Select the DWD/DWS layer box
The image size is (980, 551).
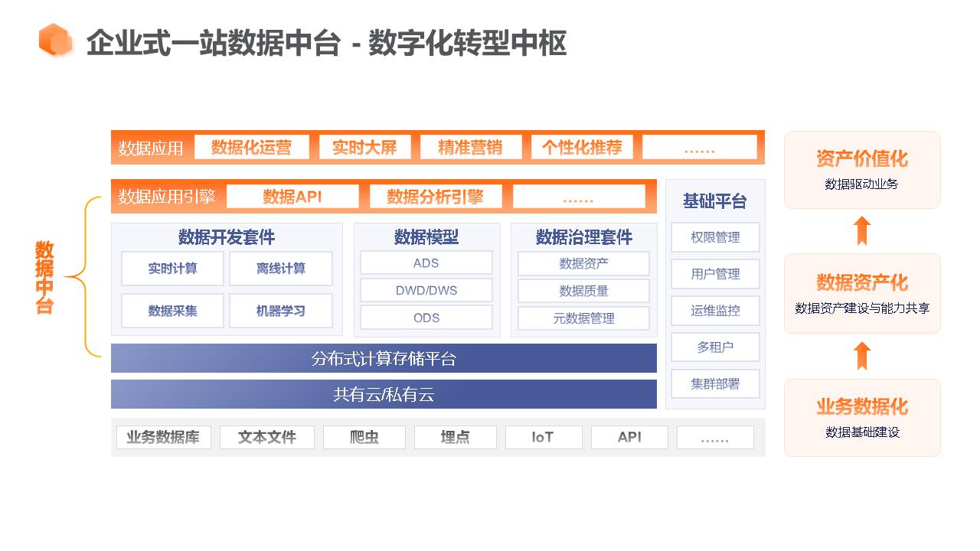click(x=426, y=290)
